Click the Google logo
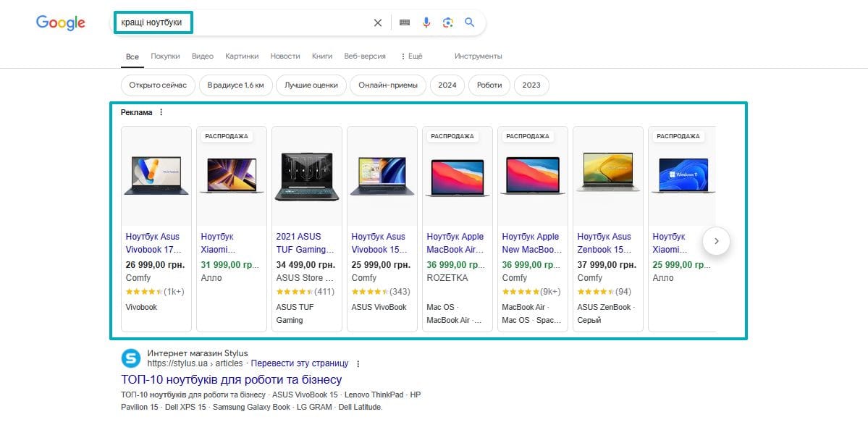 coord(60,22)
